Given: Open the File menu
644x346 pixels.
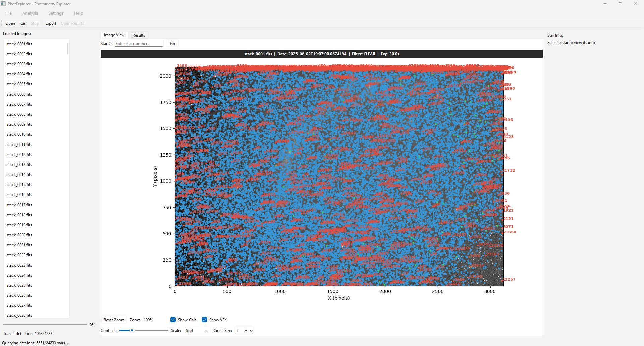Looking at the screenshot, I should (x=9, y=13).
